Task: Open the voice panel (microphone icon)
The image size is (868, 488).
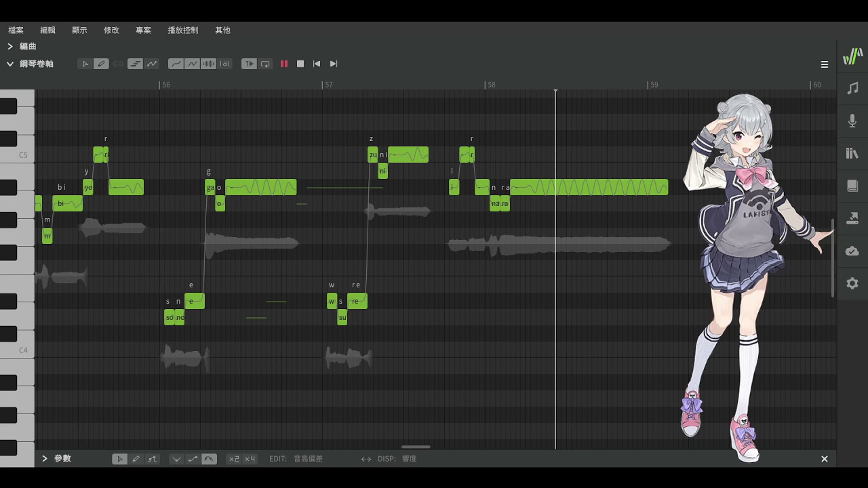Action: pyautogui.click(x=852, y=121)
